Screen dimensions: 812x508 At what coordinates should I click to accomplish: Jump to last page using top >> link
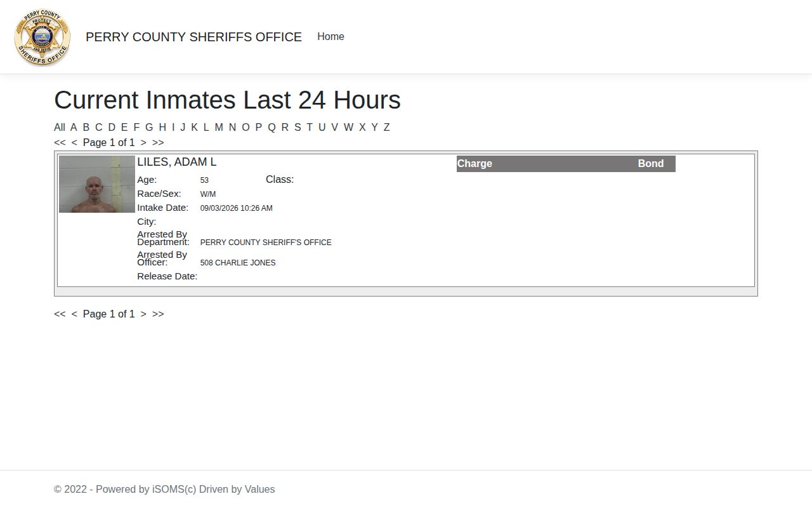click(158, 142)
